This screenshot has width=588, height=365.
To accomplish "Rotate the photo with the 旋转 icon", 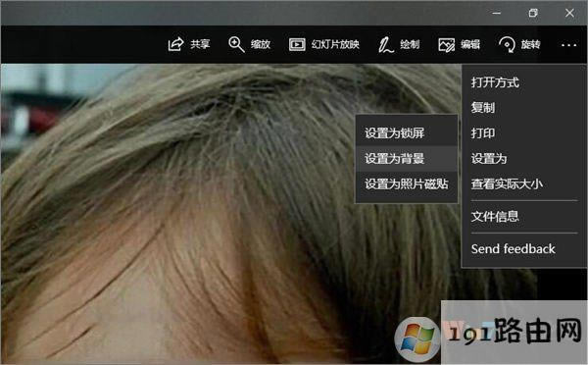I will pyautogui.click(x=507, y=44).
